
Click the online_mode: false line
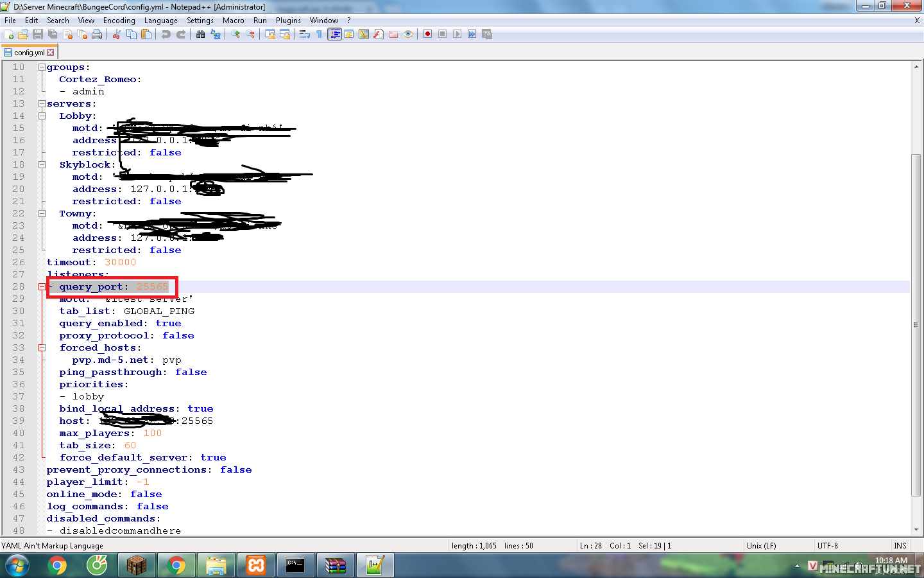[x=104, y=495]
